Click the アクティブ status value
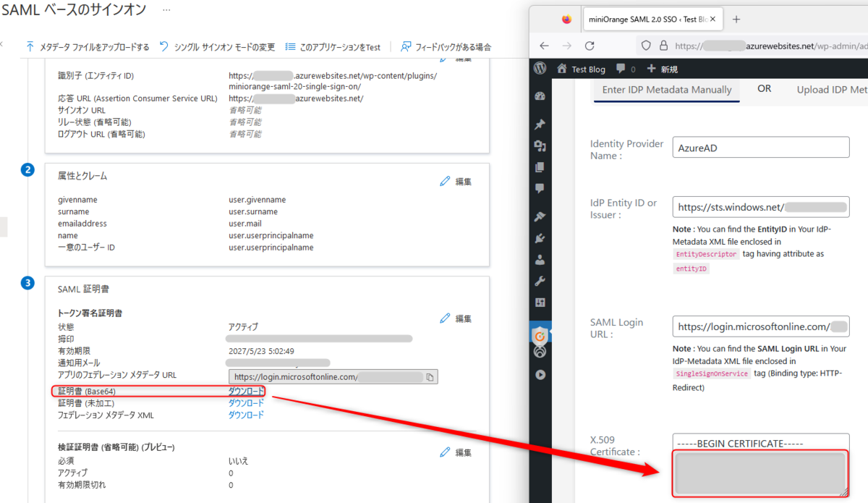This screenshot has height=503, width=868. coord(243,327)
